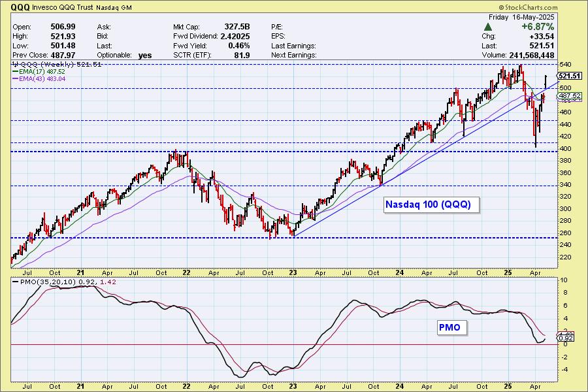Click the Fwd Dividend value 2.42025
Viewport: 588px width, 392px height.
[x=235, y=37]
